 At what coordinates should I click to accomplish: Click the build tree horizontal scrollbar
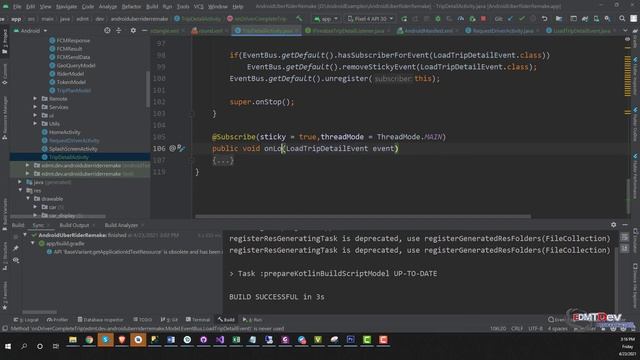pos(39,312)
